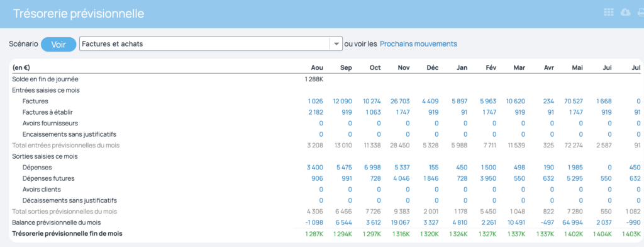Click Total sorties 9 383 for Nov
644x247 pixels.
click(x=402, y=212)
